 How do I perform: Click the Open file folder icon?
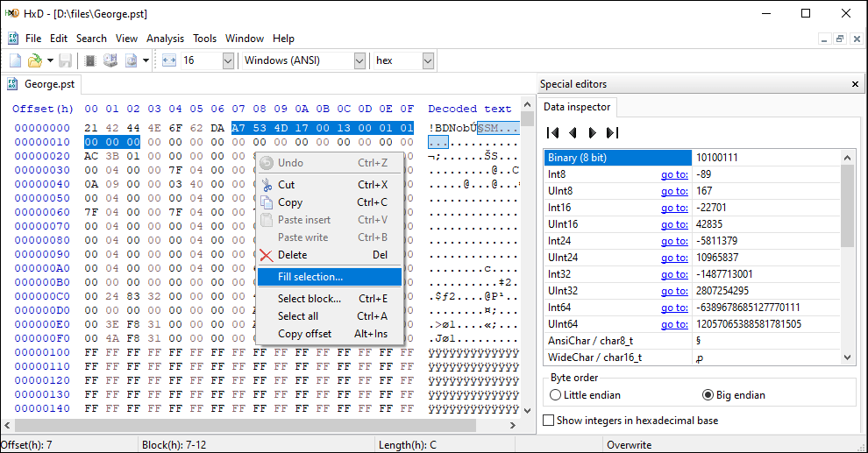[x=35, y=60]
